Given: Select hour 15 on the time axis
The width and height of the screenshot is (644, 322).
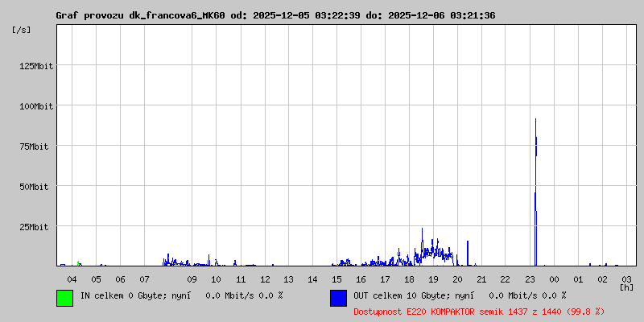Looking at the screenshot, I should [336, 279].
